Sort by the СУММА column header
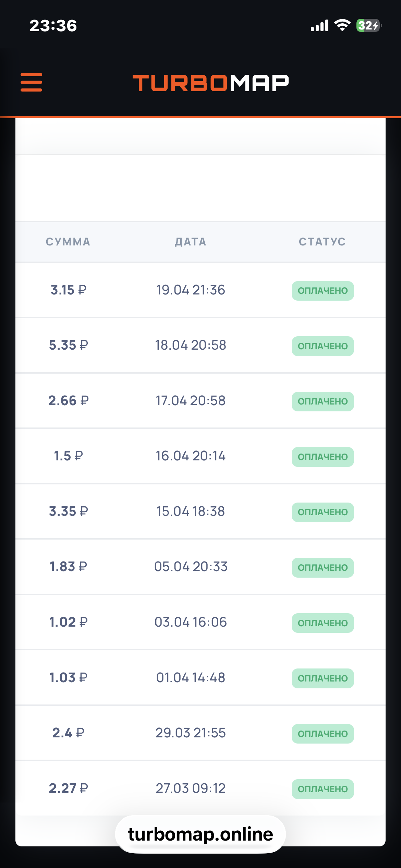401x868 pixels. pos(68,242)
